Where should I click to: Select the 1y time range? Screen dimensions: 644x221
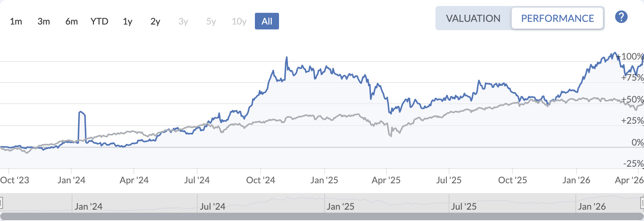(127, 21)
